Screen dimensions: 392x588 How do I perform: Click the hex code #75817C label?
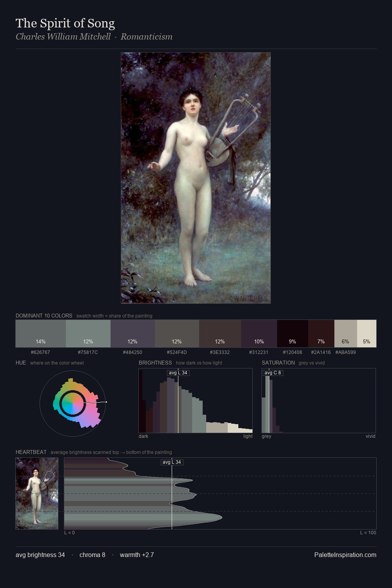click(x=88, y=352)
